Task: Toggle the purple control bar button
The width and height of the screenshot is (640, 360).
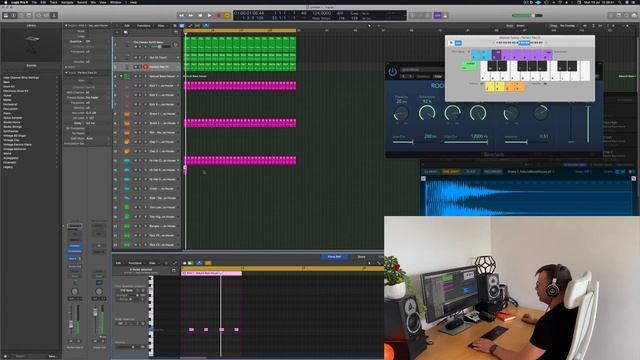Action: pos(438,16)
